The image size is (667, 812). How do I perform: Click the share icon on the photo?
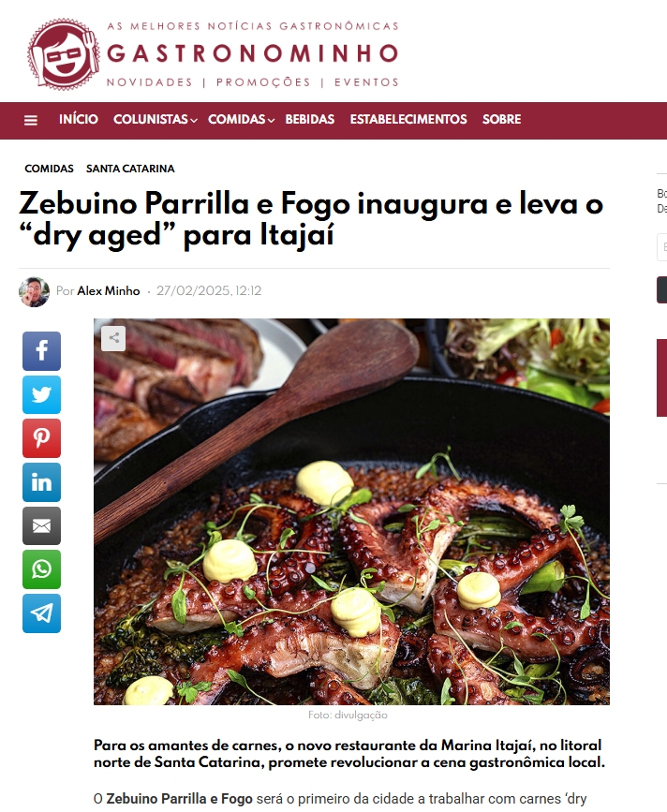(x=113, y=339)
